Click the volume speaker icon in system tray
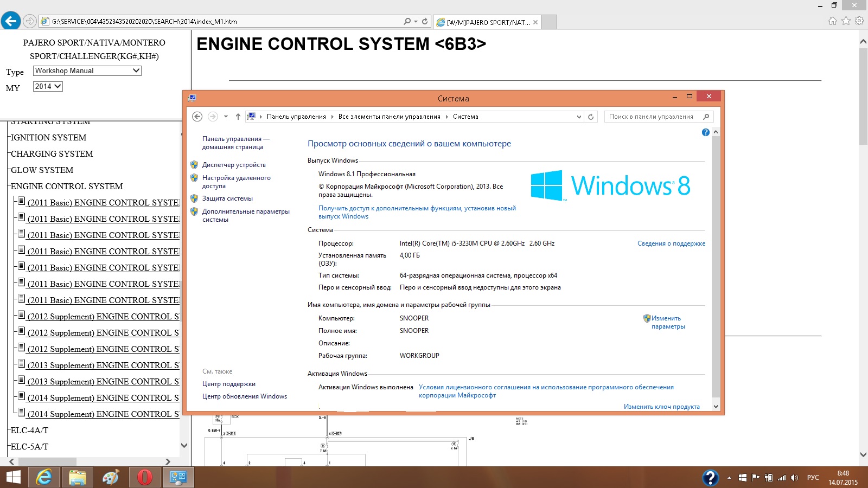Screen dimensions: 868x488 pos(795,478)
